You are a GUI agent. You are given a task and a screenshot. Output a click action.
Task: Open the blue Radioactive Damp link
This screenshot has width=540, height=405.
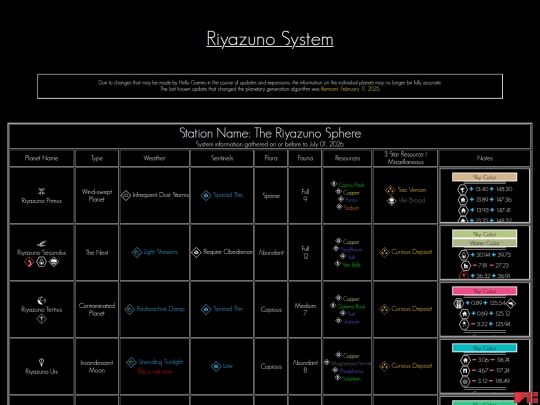click(160, 309)
